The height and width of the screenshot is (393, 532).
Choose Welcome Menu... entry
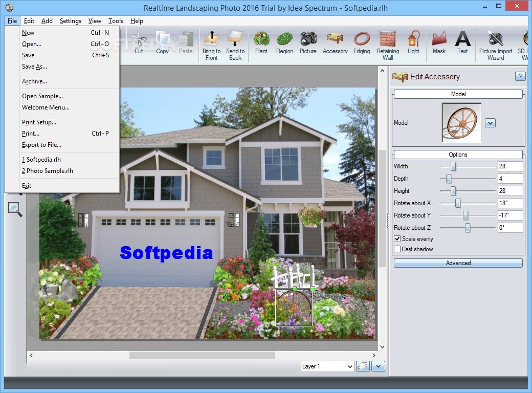point(62,107)
